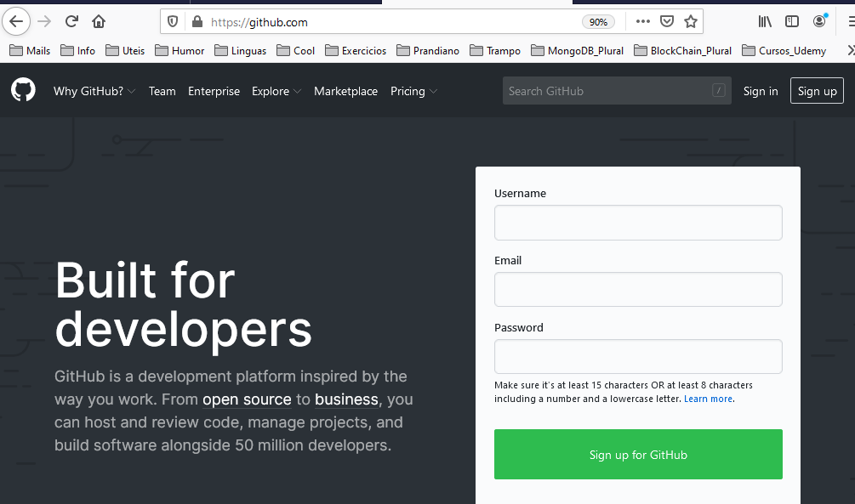Viewport: 855px width, 504px height.
Task: Click the address bar URL github.com
Action: click(259, 22)
